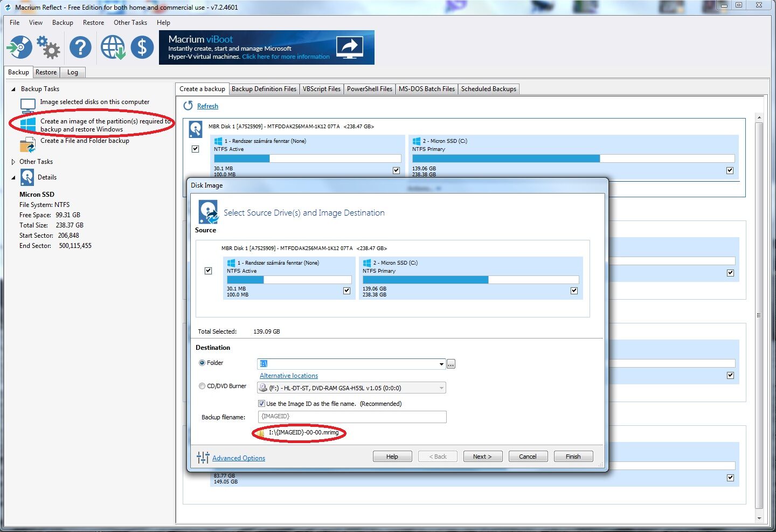The width and height of the screenshot is (776, 532).
Task: Click the Cancel button in dialog
Action: click(528, 457)
